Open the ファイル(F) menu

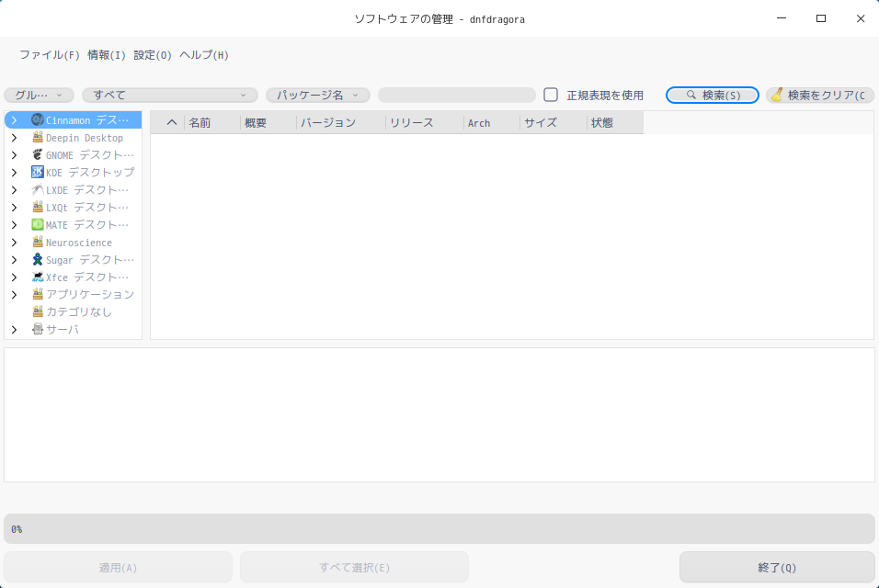point(50,55)
